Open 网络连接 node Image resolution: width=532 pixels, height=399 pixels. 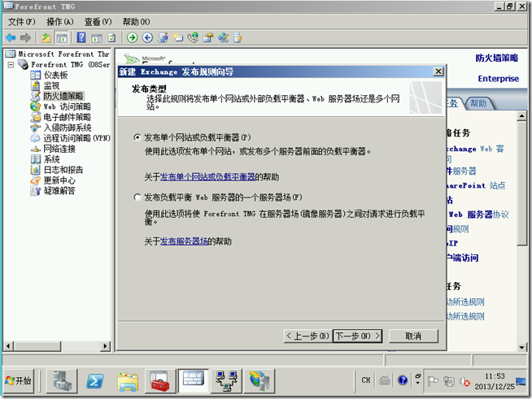(x=59, y=149)
